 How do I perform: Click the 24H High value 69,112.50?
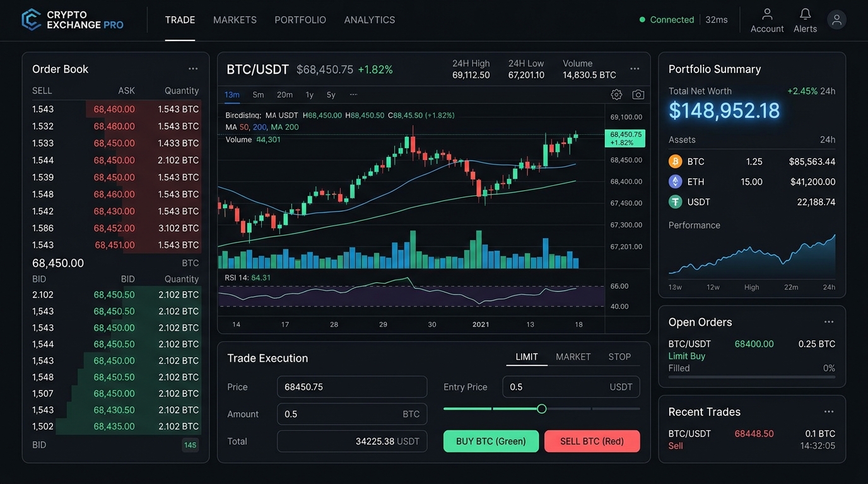(471, 75)
